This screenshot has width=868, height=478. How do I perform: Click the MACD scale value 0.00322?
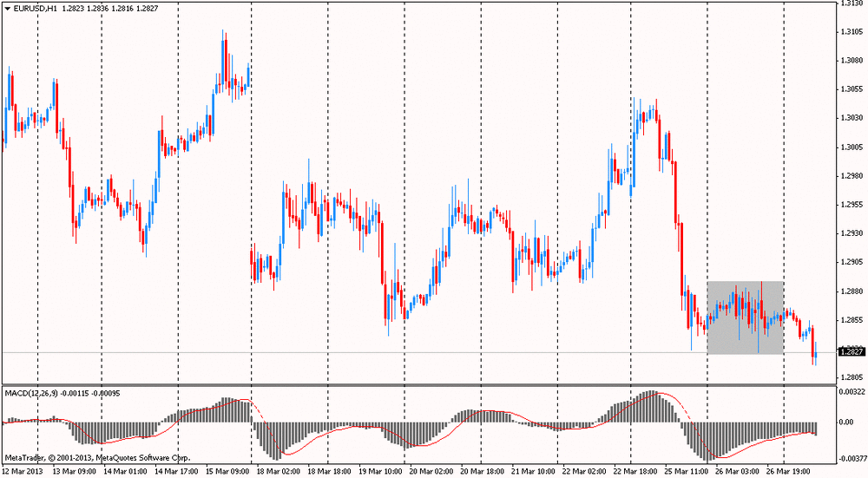(852, 392)
